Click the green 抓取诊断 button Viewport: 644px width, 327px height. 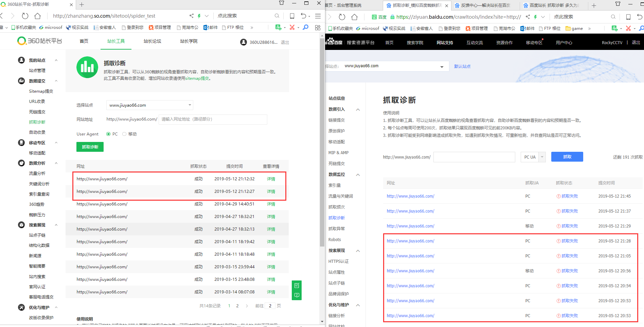coord(90,147)
